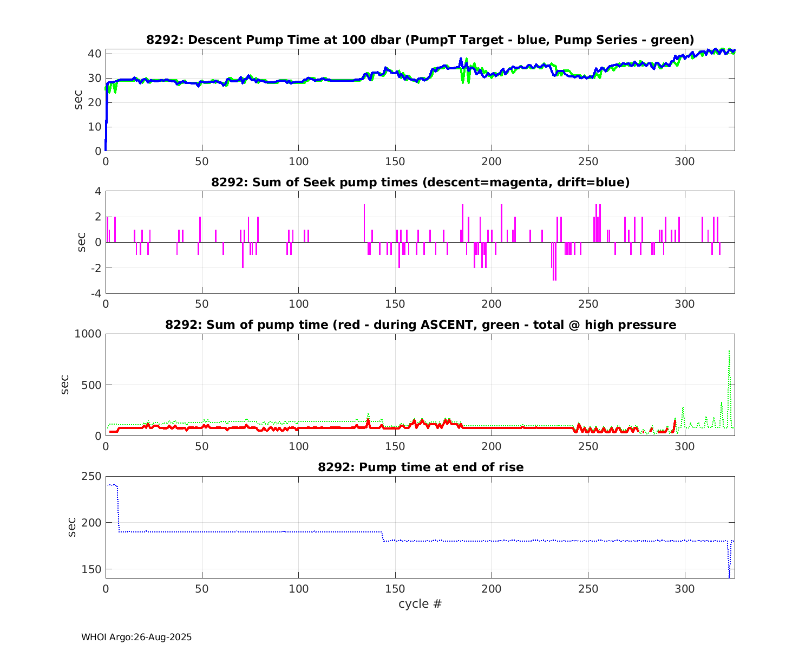Select the "Sum of Seek pump times" title
This screenshot has width=812, height=650.
420,183
